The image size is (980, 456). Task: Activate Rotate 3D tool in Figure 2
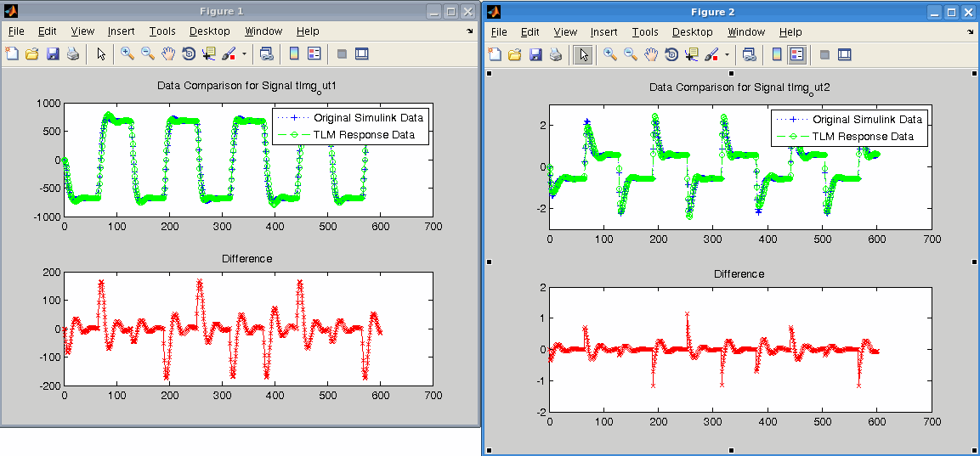tap(671, 55)
